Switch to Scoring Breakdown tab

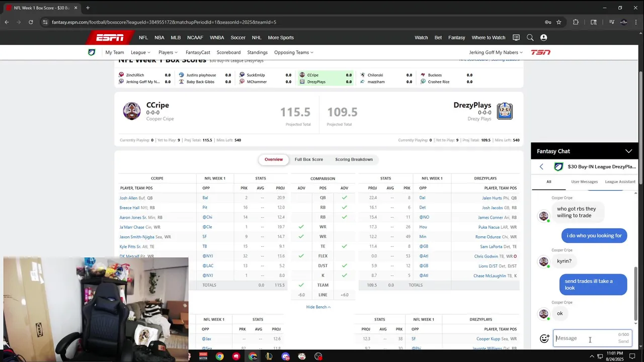[x=354, y=159]
